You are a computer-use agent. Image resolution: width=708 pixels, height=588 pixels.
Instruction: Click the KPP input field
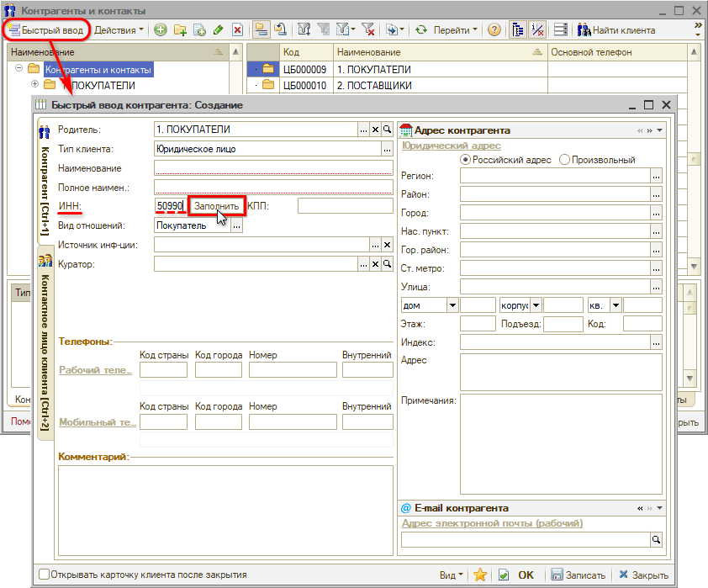point(345,205)
